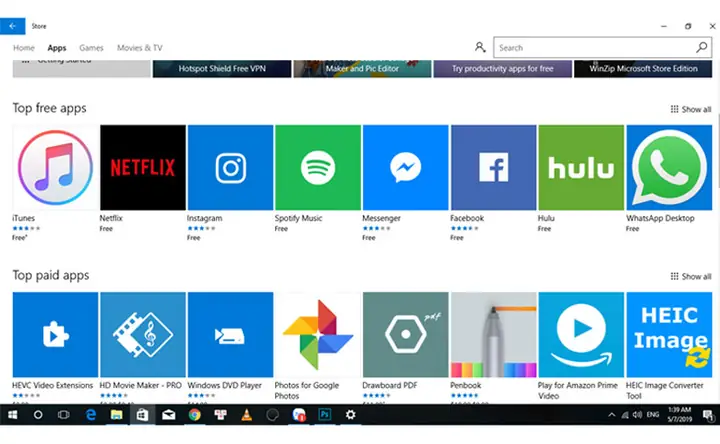Click the user account icon
The width and height of the screenshot is (720, 444).
point(480,47)
